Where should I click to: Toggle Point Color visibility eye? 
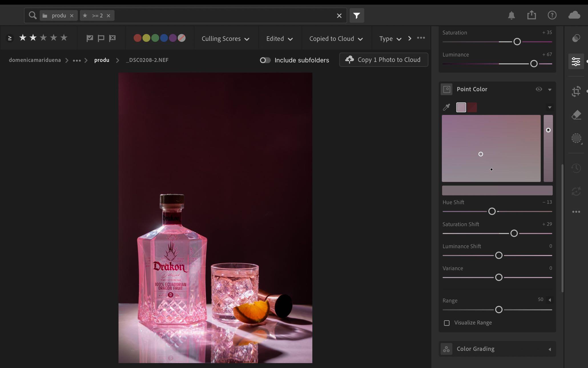coord(539,89)
